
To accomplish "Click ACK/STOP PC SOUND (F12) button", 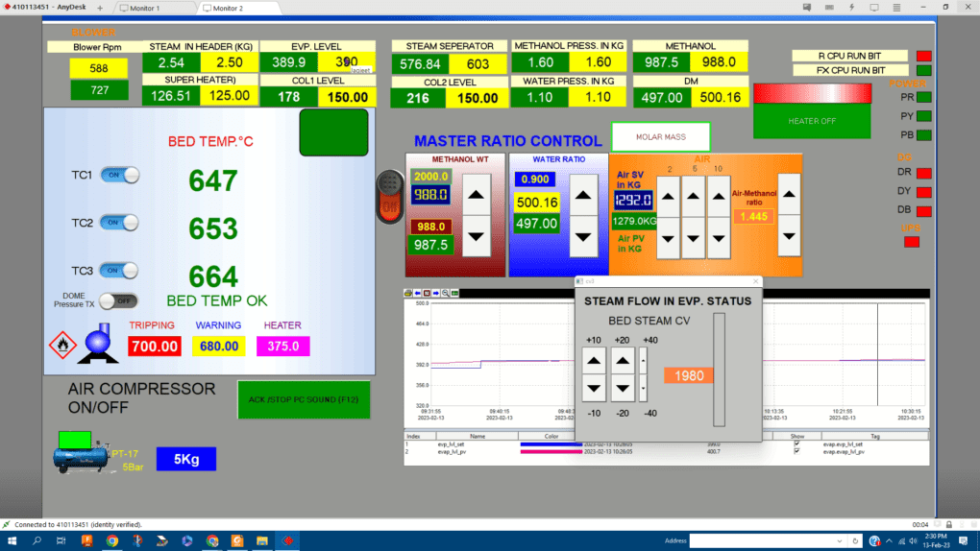I will (304, 400).
